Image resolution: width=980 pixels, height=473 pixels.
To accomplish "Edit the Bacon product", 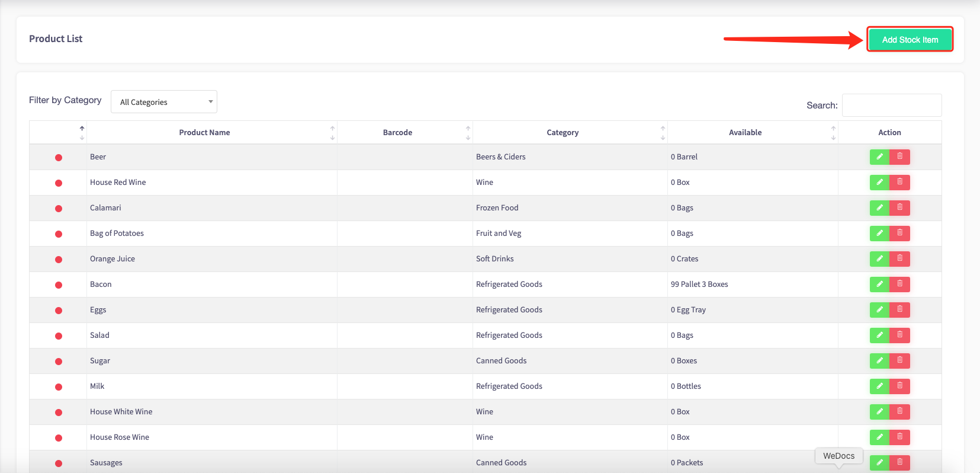I will pyautogui.click(x=879, y=284).
